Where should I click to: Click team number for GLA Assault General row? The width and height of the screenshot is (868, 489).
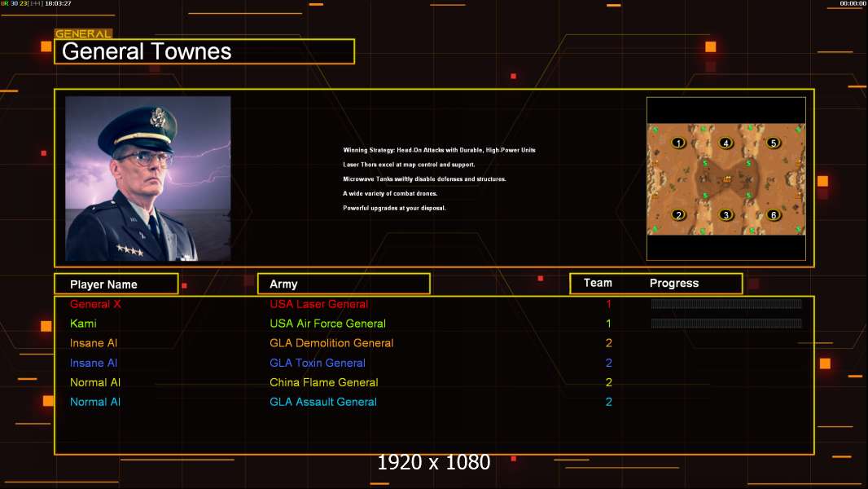[x=608, y=402]
